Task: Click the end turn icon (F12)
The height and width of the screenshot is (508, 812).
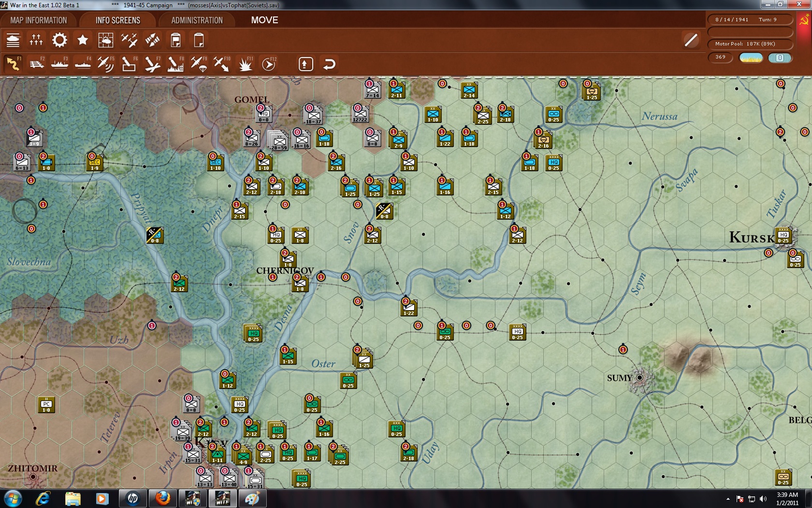Action: 269,63
